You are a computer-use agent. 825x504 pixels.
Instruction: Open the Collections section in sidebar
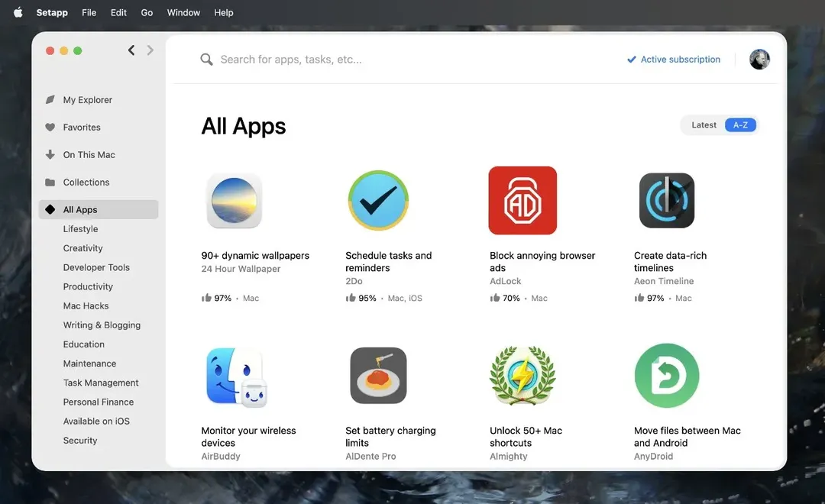[86, 183]
